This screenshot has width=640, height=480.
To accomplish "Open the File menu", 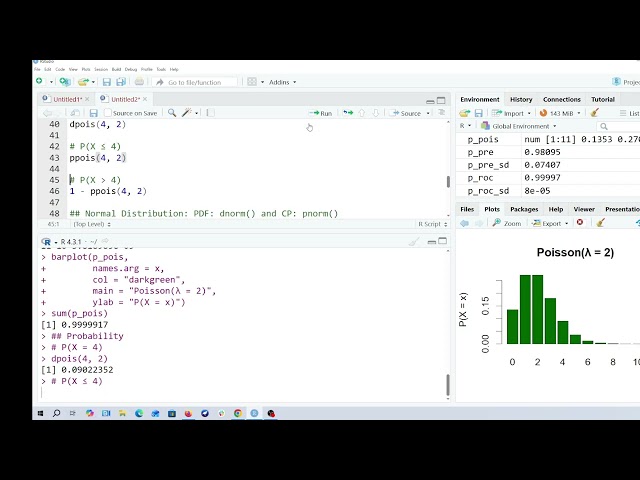I will 37,69.
